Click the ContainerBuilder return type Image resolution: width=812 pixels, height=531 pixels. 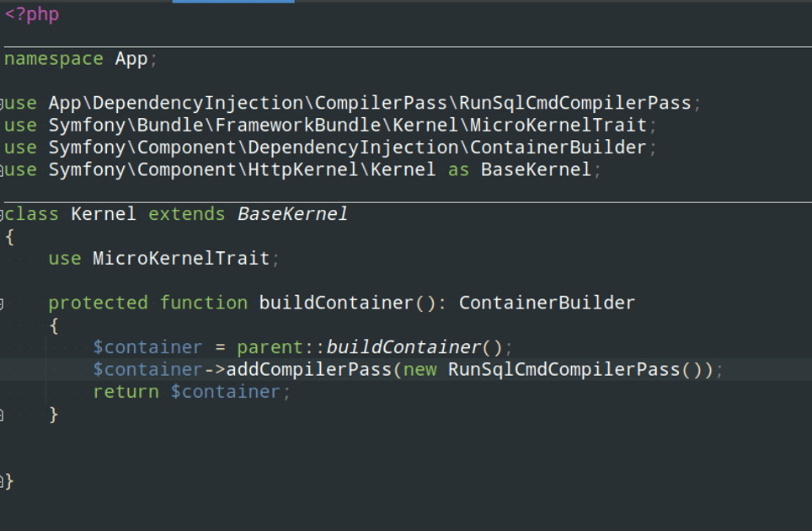pyautogui.click(x=547, y=303)
